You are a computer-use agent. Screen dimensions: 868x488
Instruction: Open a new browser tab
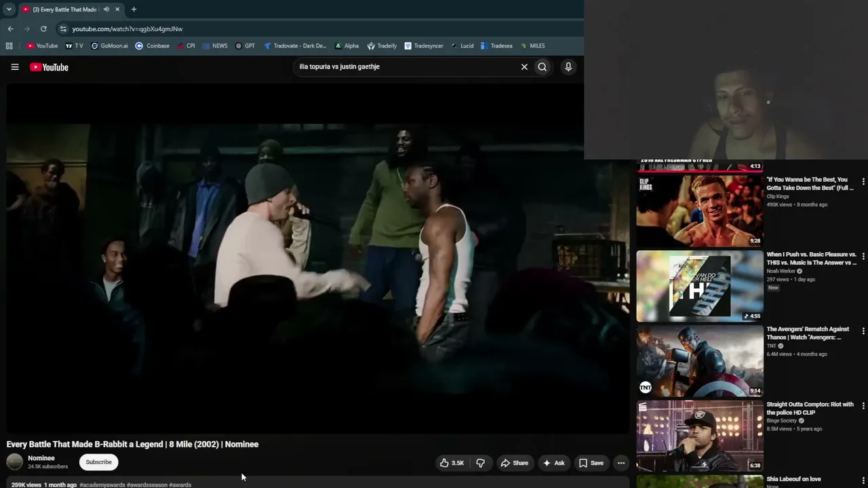click(134, 9)
